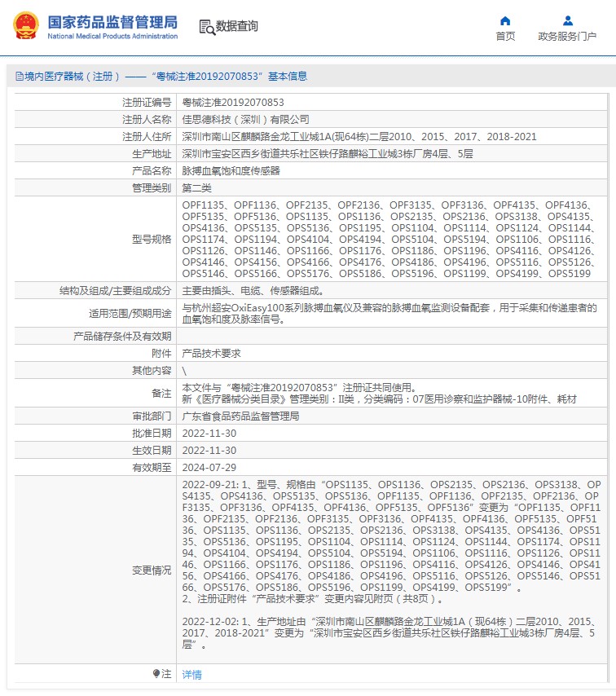Image resolution: width=616 pixels, height=696 pixels.
Task: Open the 详情 details link
Action: coord(191,675)
